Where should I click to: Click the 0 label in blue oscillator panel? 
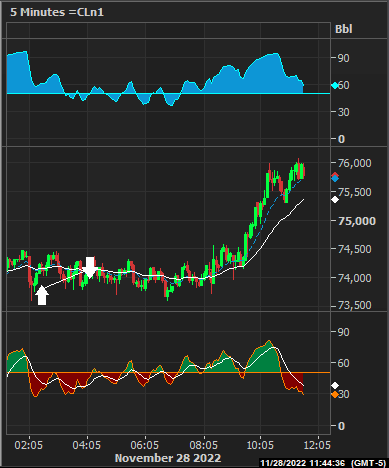pyautogui.click(x=341, y=139)
